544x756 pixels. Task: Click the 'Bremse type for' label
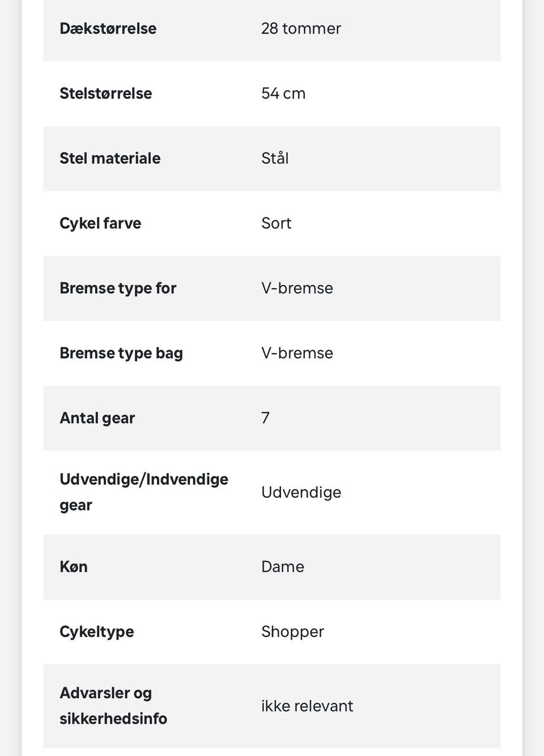click(x=118, y=288)
